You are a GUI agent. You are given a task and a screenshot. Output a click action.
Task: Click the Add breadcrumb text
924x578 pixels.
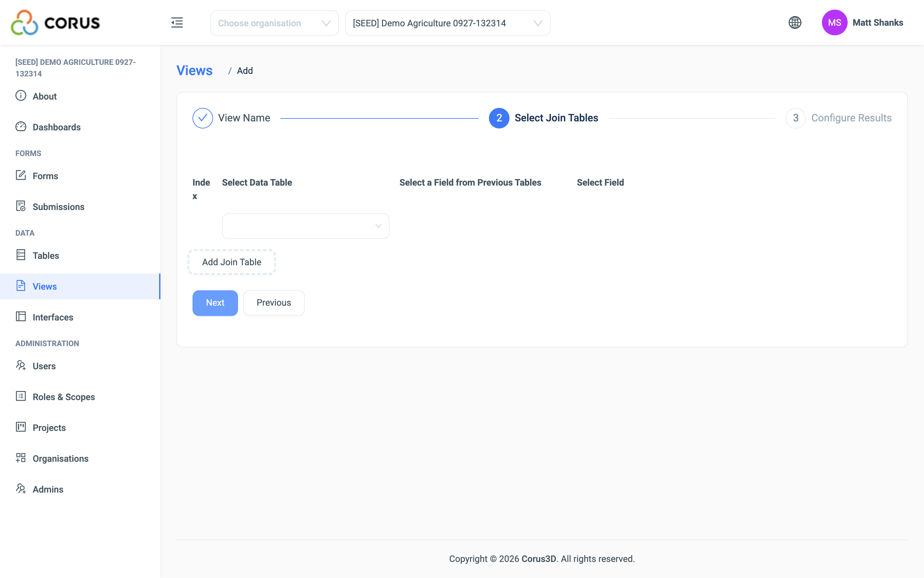(x=245, y=71)
